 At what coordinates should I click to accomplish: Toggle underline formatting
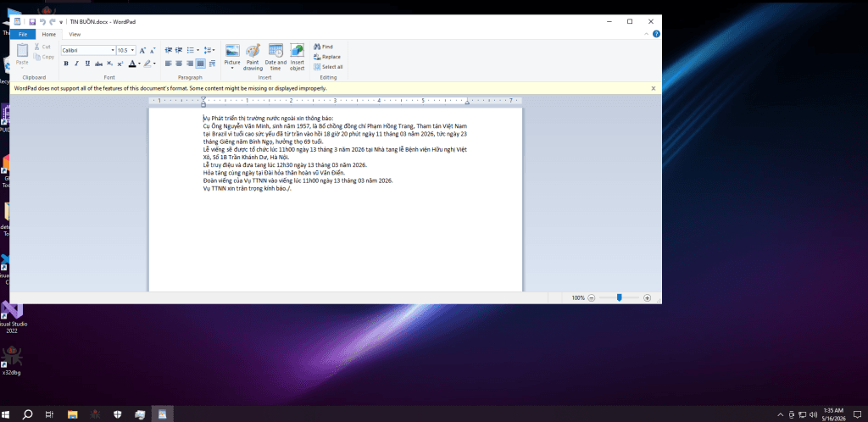[87, 64]
